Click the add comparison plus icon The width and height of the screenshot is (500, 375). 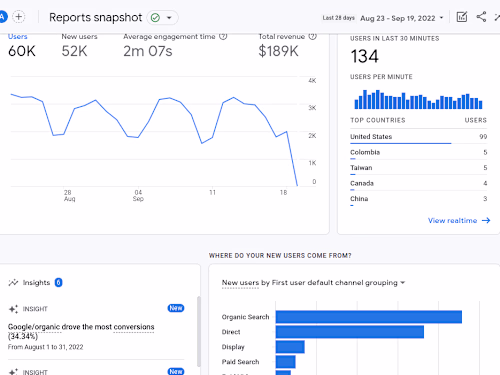pyautogui.click(x=19, y=17)
